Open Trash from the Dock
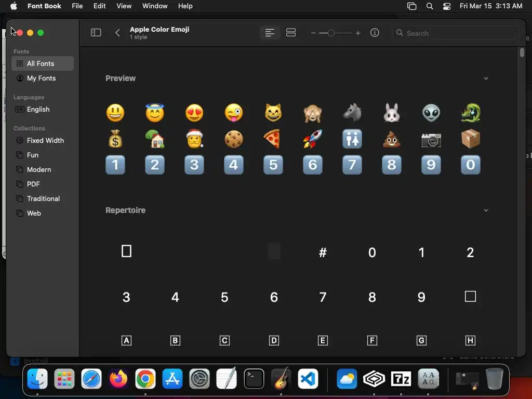 click(x=495, y=379)
